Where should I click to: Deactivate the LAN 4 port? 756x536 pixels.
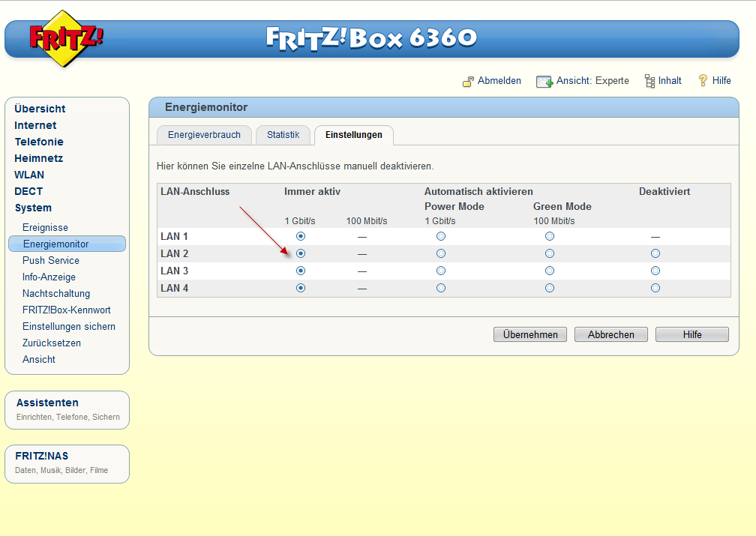[x=655, y=289]
